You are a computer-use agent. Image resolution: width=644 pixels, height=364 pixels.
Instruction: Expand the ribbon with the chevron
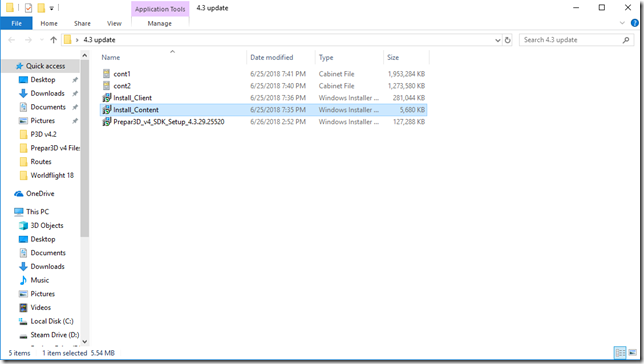tap(622, 23)
